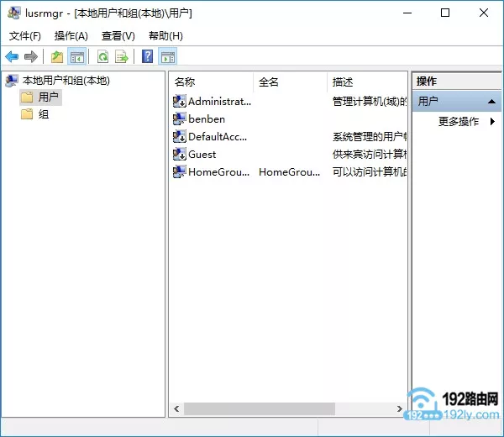Image resolution: width=504 pixels, height=437 pixels.
Task: Click the 供来宾访问计算机 description cell
Action: pyautogui.click(x=370, y=155)
